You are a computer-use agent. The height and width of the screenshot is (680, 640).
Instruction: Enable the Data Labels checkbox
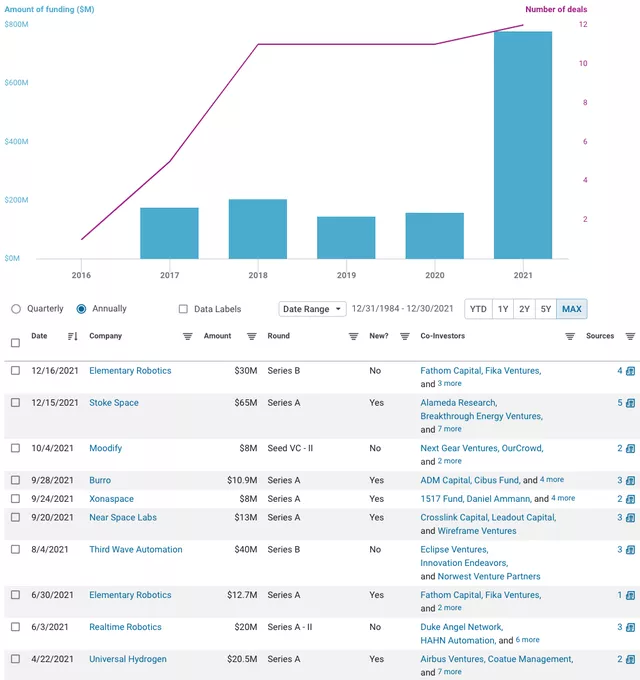[x=183, y=309]
